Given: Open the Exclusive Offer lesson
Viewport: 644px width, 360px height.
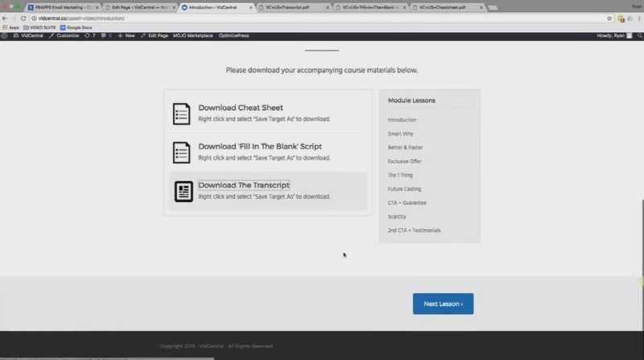Looking at the screenshot, I should (x=404, y=161).
